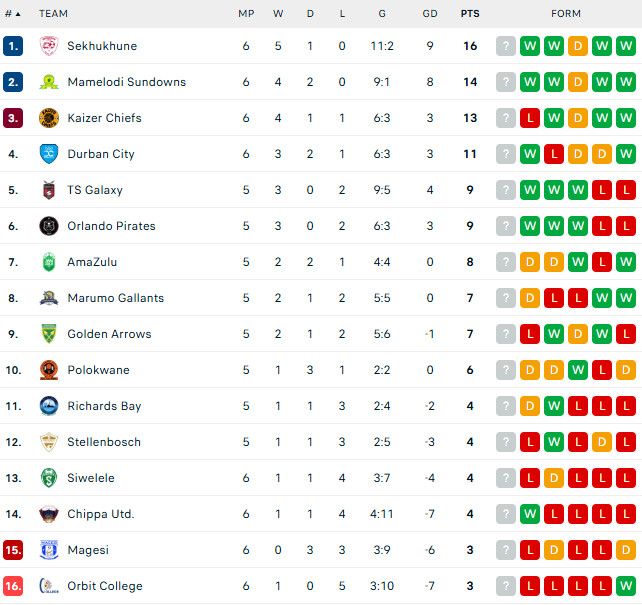Sort standings by GD column header
Screen dimensions: 642x605
pyautogui.click(x=430, y=14)
